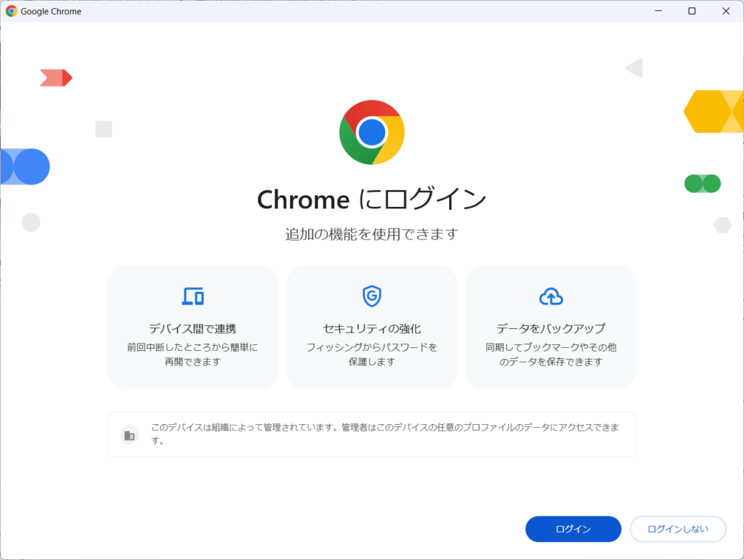The height and width of the screenshot is (560, 744).
Task: Click the cloud upload backup icon
Action: pos(551,297)
